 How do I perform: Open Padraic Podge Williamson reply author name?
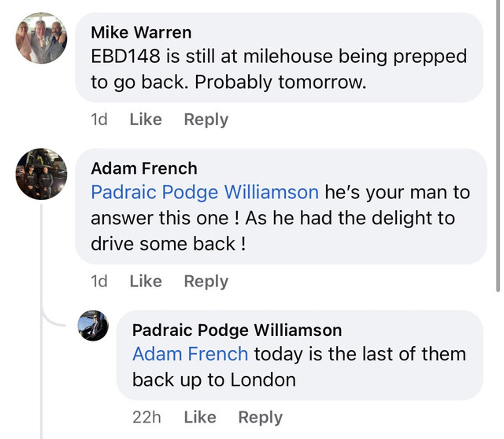tap(237, 330)
